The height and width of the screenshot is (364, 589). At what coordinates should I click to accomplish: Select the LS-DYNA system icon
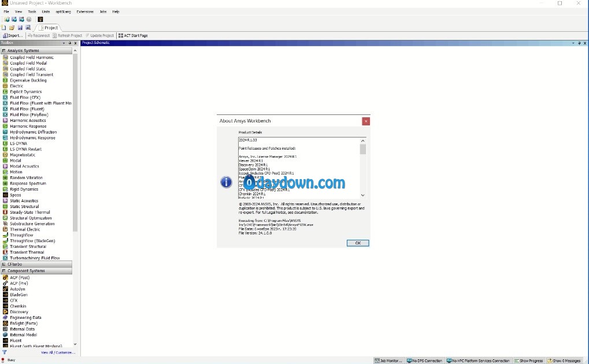click(x=5, y=143)
